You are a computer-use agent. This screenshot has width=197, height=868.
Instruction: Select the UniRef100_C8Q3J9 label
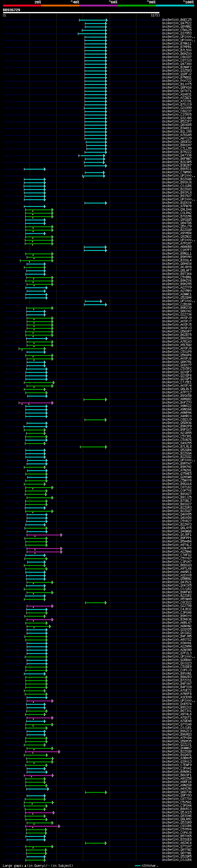tap(177, 419)
